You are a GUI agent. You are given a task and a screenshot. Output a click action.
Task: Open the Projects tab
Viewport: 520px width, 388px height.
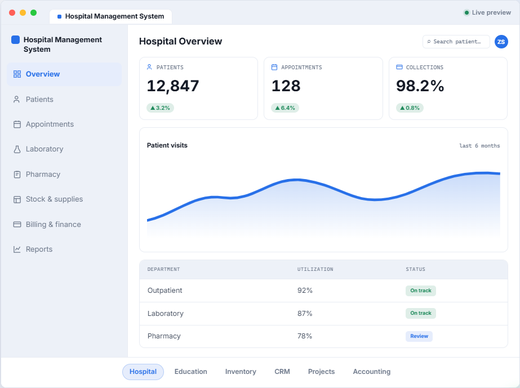click(321, 371)
